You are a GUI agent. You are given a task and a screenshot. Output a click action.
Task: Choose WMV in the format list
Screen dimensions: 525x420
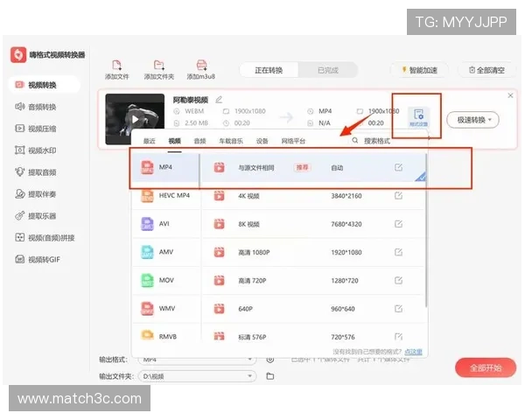[166, 309]
